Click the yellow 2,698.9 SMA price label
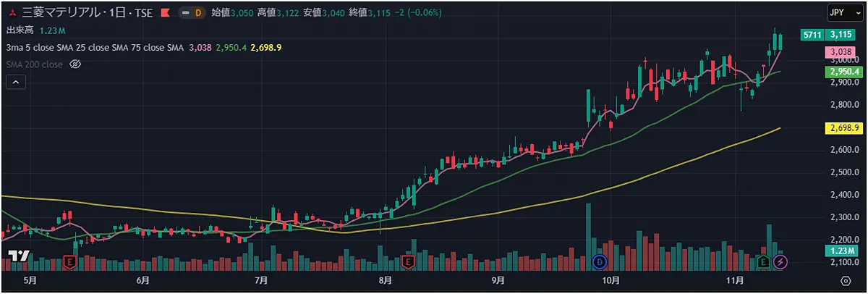This screenshot has height=294, width=868. tap(843, 128)
